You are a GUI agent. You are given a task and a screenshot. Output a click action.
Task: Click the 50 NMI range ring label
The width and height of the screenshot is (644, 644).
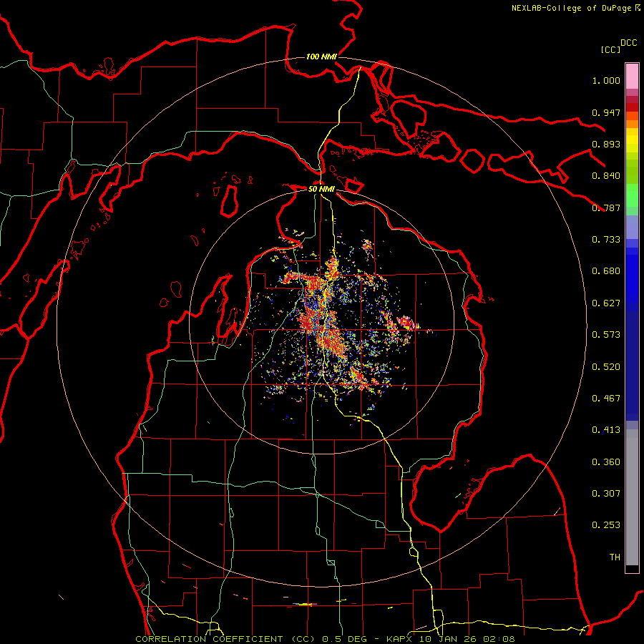coord(321,189)
